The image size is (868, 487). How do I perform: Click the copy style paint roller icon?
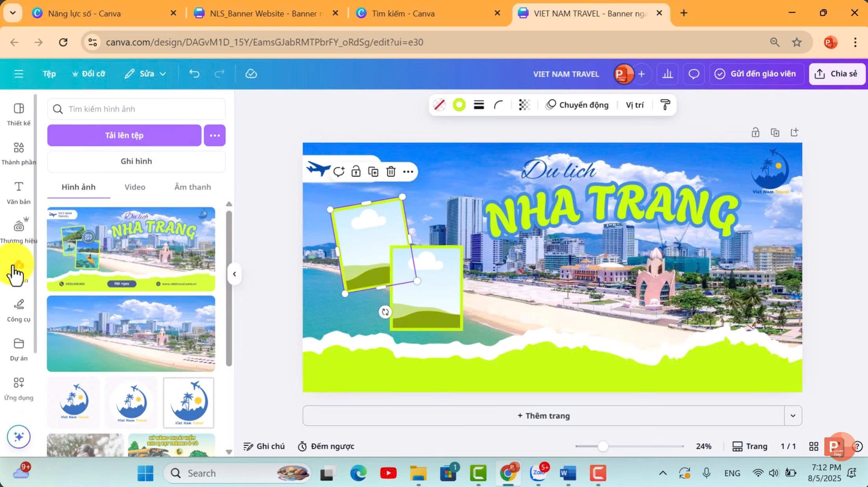coord(665,105)
